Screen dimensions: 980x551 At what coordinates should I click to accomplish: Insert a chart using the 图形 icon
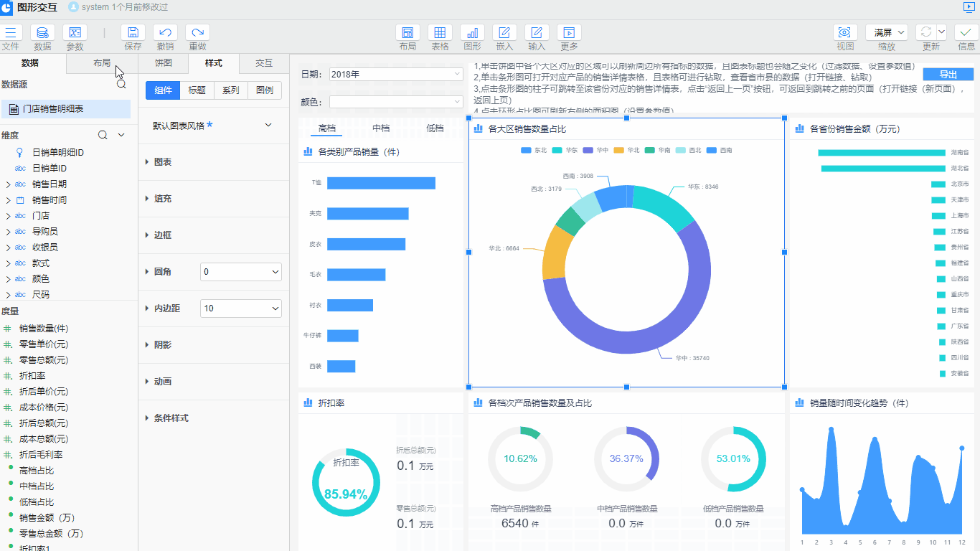point(472,33)
